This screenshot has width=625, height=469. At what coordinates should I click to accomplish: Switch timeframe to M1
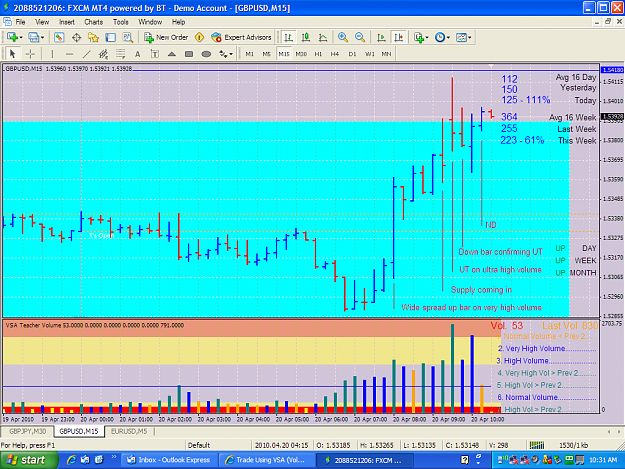[250, 54]
